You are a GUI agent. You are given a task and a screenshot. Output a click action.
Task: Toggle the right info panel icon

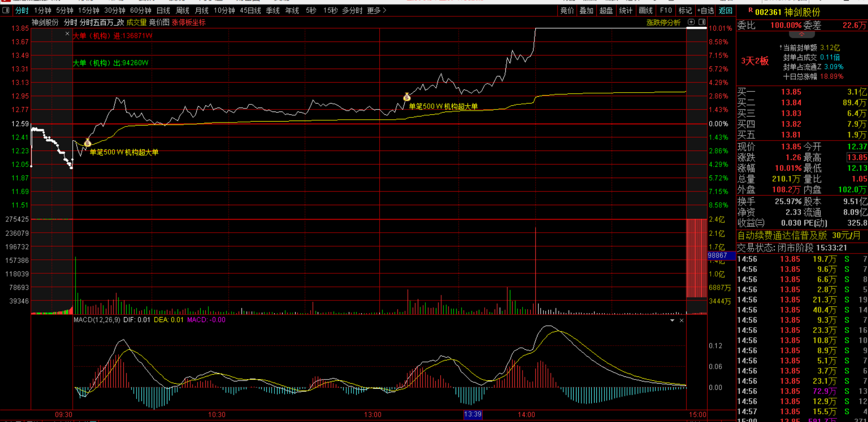click(x=702, y=22)
